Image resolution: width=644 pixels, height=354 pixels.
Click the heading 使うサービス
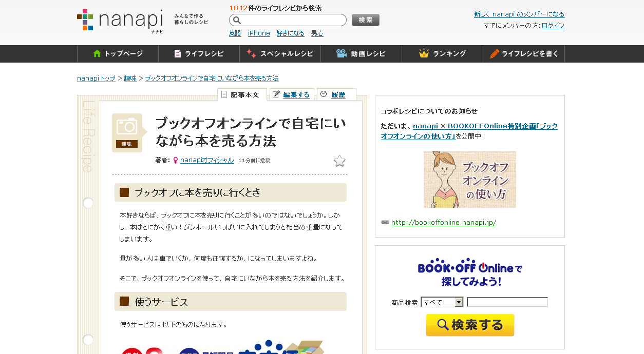[161, 302]
